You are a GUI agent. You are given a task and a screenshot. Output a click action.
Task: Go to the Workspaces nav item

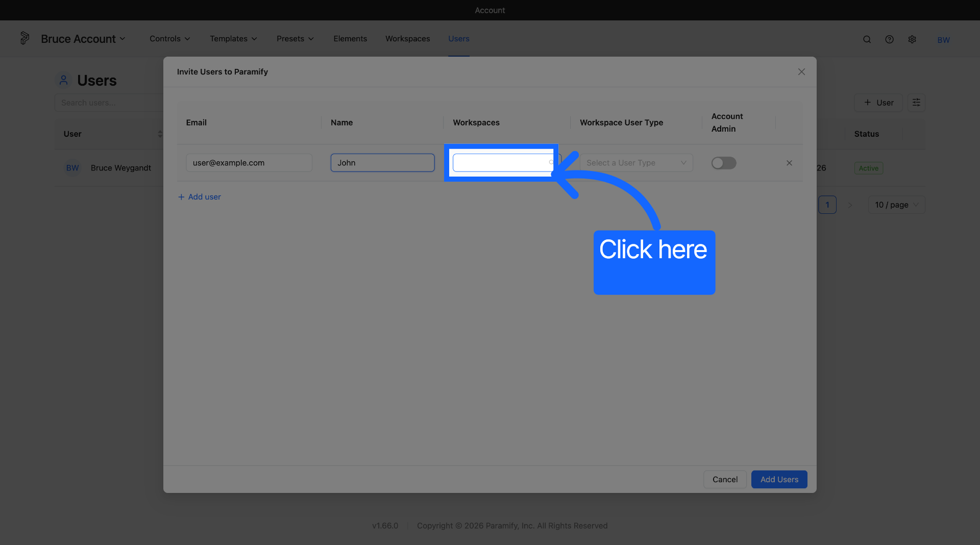pyautogui.click(x=408, y=39)
